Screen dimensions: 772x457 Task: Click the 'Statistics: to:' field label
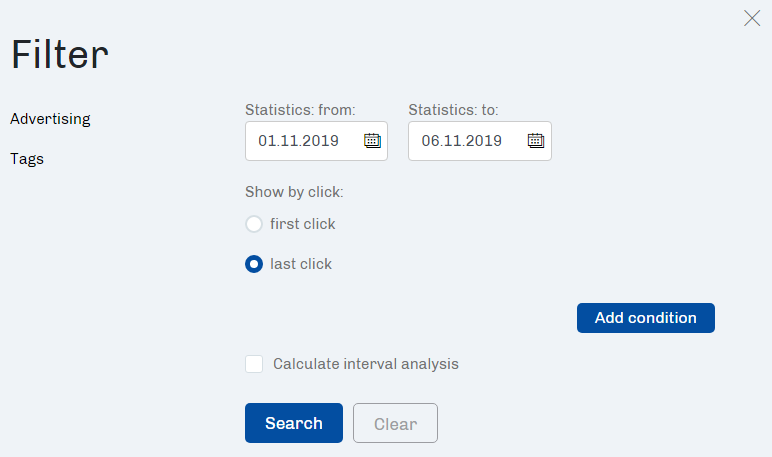[453, 110]
